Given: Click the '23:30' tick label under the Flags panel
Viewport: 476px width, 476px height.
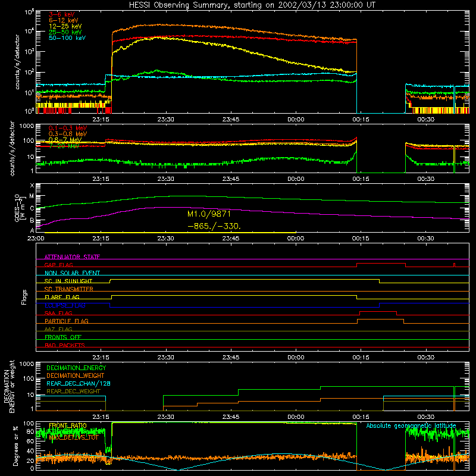Looking at the screenshot, I should click(x=166, y=358).
